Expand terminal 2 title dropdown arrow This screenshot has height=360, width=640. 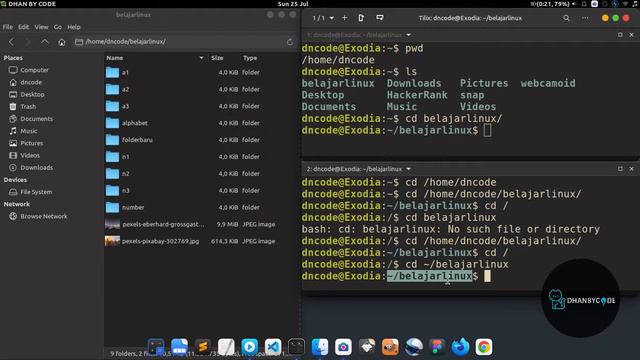409,169
